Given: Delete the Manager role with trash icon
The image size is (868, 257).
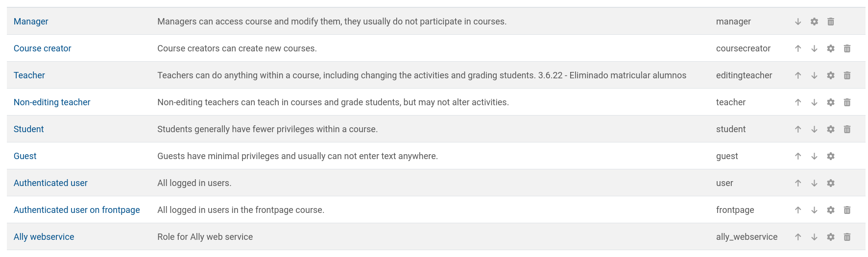Looking at the screenshot, I should point(831,22).
